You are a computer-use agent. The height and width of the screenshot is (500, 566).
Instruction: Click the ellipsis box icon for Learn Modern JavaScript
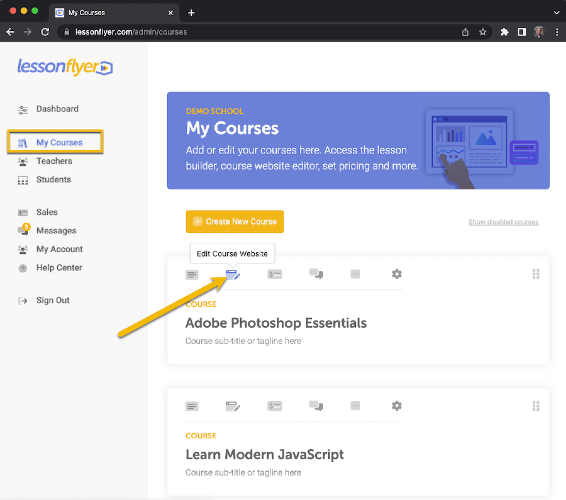355,406
